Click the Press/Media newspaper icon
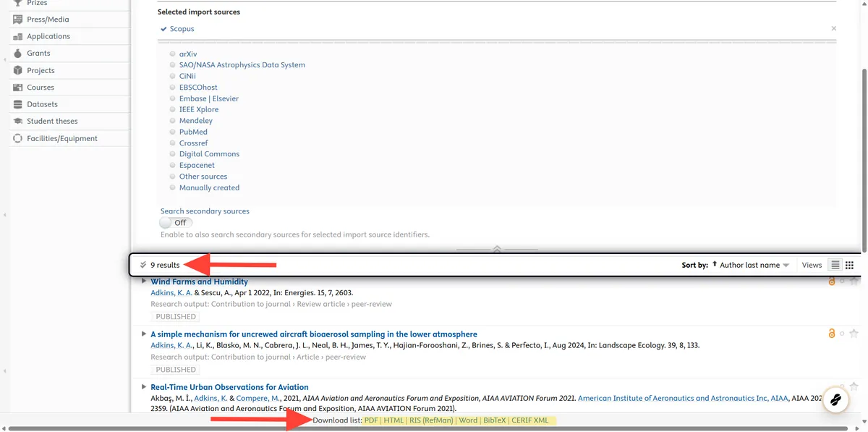 [x=18, y=19]
